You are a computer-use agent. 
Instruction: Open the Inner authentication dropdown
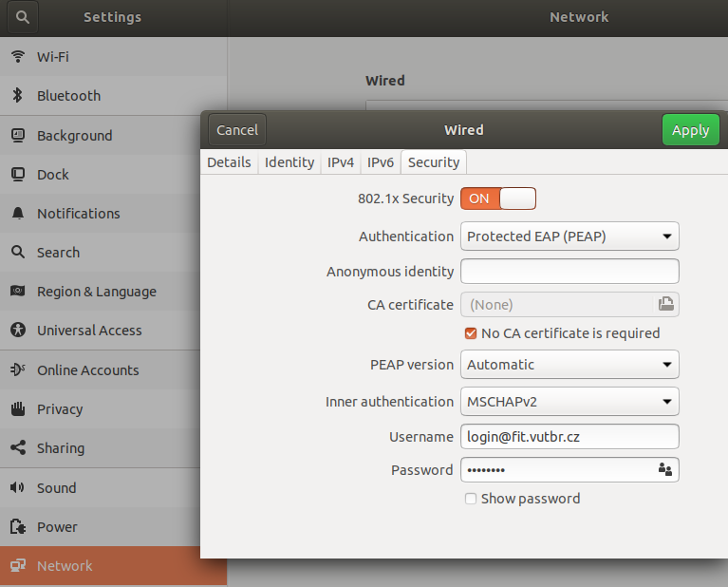click(x=569, y=402)
